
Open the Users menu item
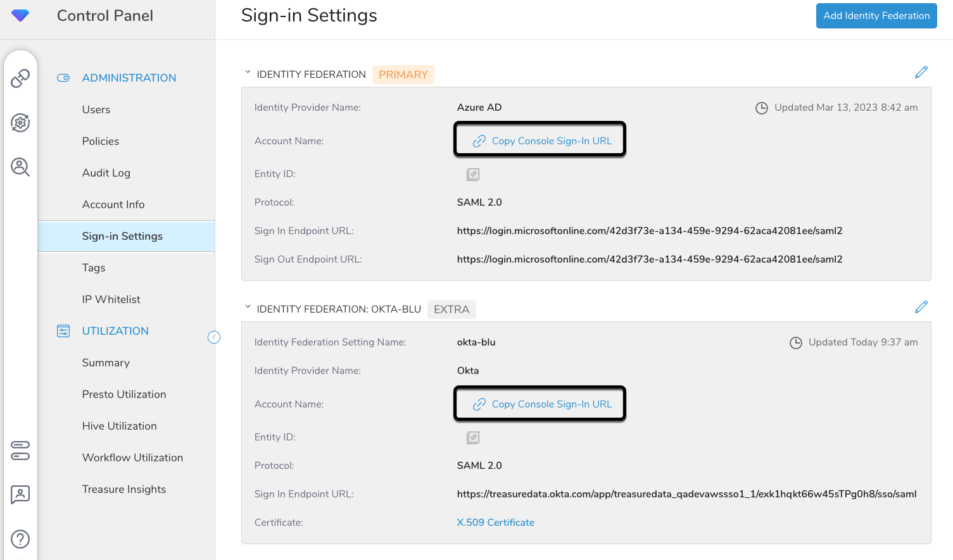[x=96, y=109]
